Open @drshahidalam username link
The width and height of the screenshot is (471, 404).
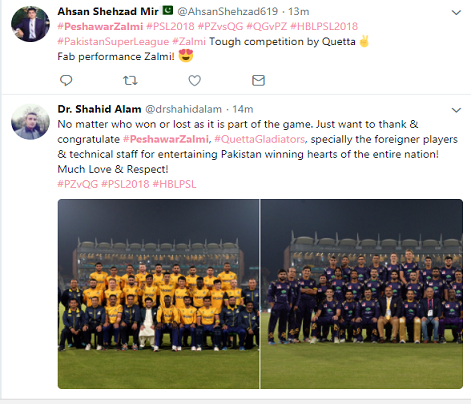[x=183, y=109]
